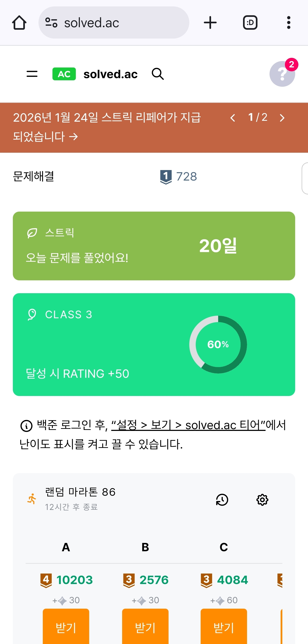The image size is (308, 644).
Task: Claim reward for problem C 4084
Action: pyautogui.click(x=224, y=628)
